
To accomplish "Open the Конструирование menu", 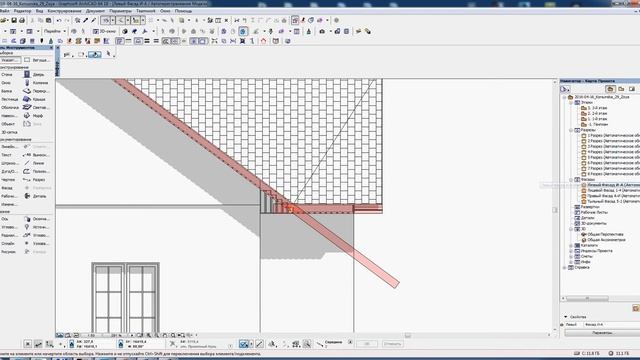I will point(64,11).
